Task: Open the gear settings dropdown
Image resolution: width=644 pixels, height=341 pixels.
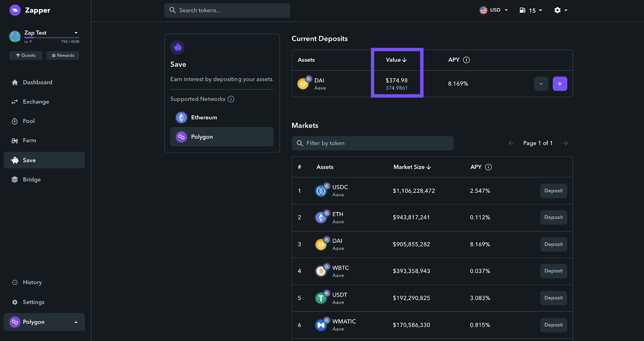Action: click(x=561, y=10)
